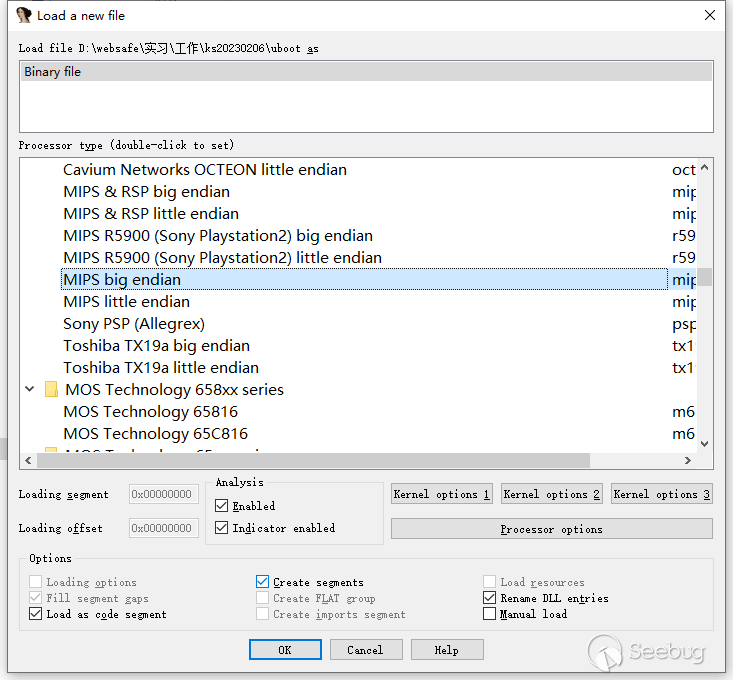Toggle Load resources checkbox
The height and width of the screenshot is (680, 733).
click(x=489, y=581)
